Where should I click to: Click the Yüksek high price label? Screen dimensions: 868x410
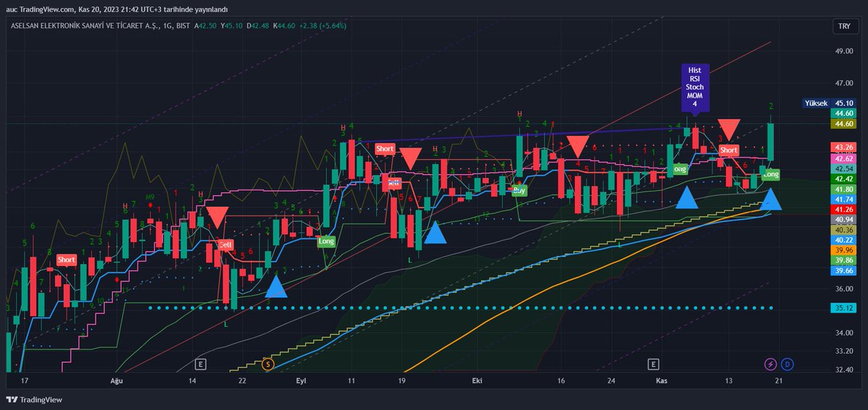[817, 103]
